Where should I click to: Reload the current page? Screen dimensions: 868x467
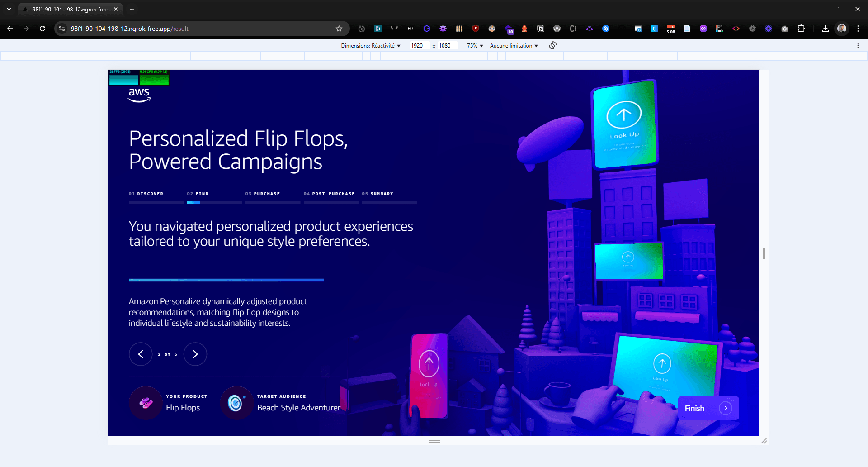coord(42,29)
